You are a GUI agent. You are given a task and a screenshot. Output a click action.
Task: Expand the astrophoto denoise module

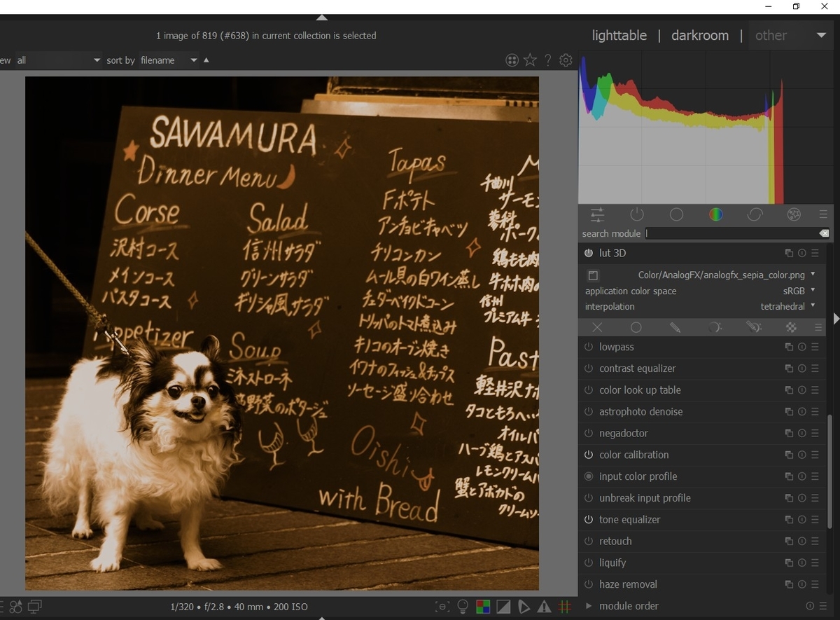pyautogui.click(x=640, y=412)
